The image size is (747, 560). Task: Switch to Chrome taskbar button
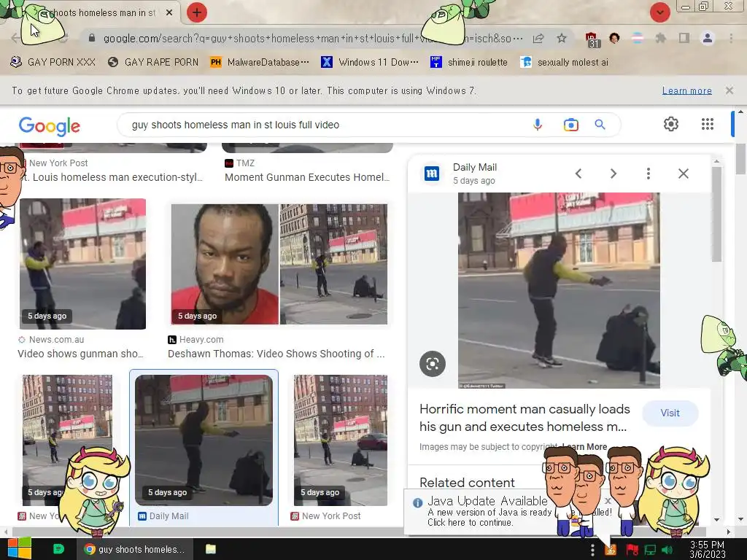click(135, 549)
